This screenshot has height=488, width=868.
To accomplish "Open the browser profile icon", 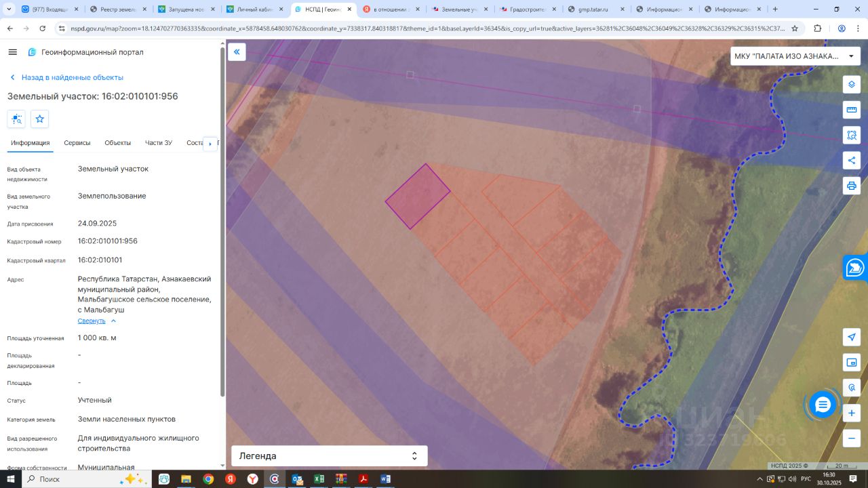I will (842, 29).
